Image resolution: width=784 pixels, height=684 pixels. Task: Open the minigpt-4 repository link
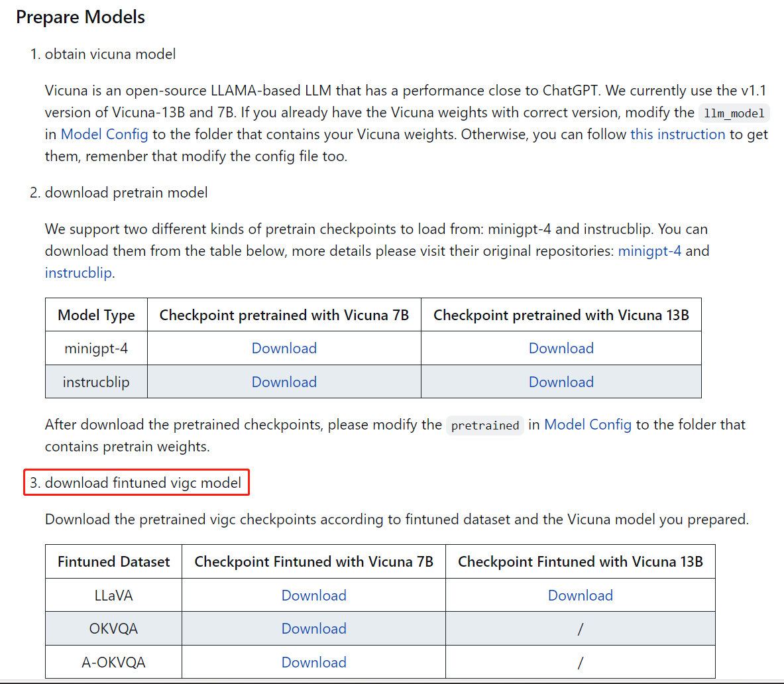point(649,251)
